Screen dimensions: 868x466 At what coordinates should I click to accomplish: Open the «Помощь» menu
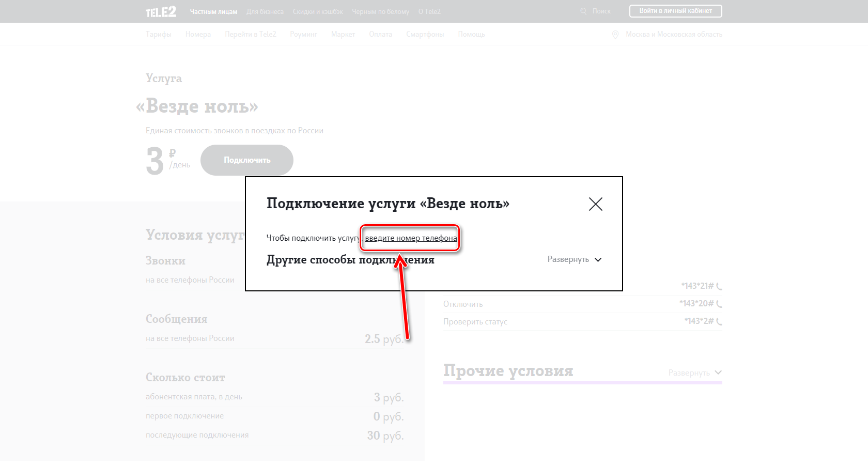tap(471, 34)
